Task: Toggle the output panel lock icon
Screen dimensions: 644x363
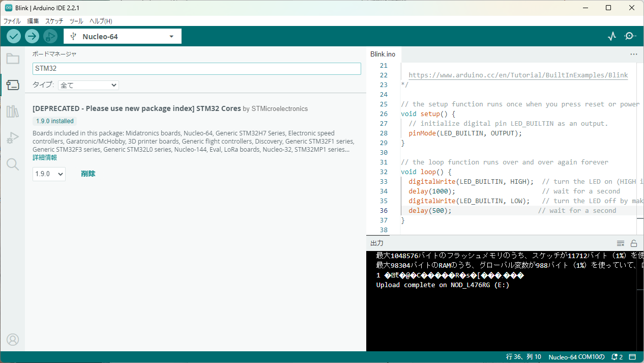Action: pos(634,243)
